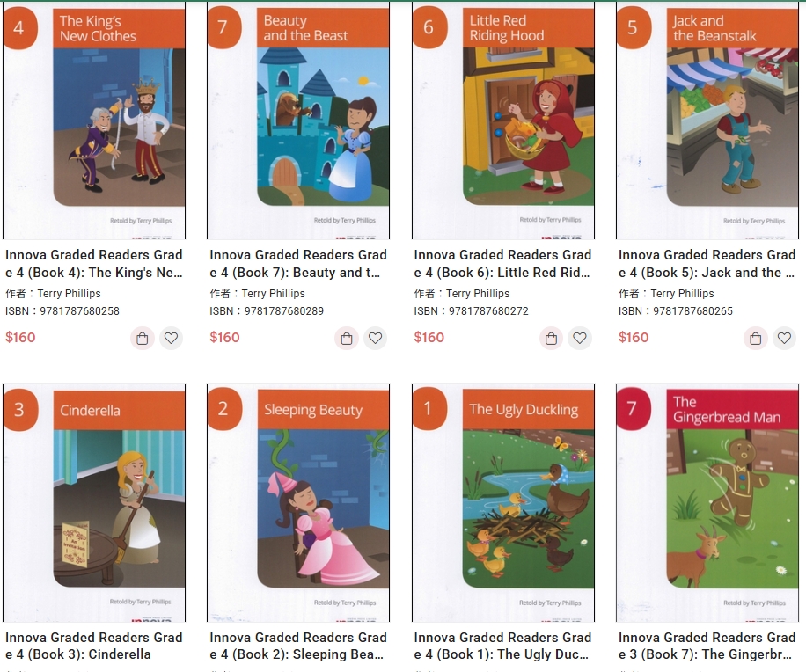806x672 pixels.
Task: Favorite The King's New Clothes with heart icon
Action: tap(172, 339)
